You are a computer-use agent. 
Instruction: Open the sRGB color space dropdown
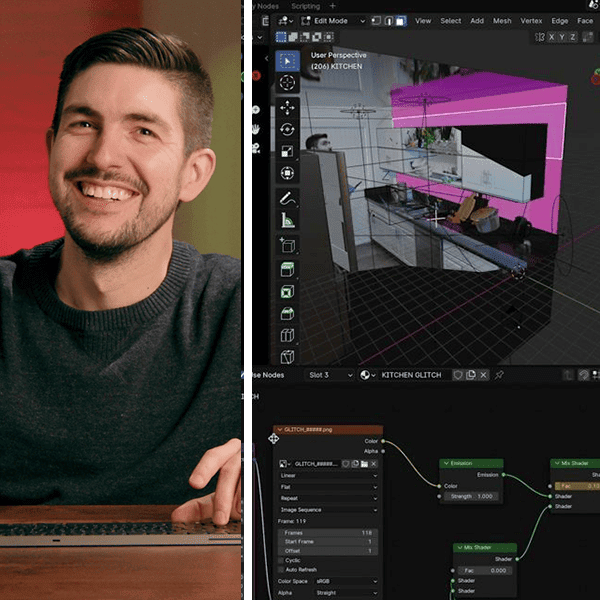346,581
